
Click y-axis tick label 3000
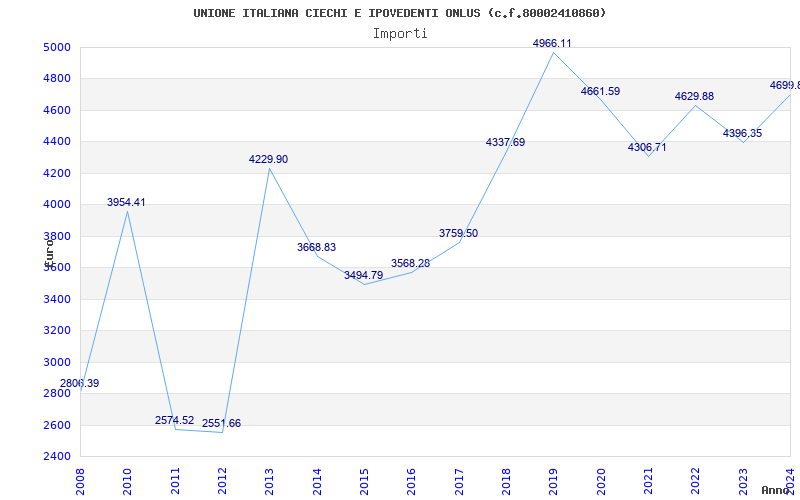click(x=57, y=362)
